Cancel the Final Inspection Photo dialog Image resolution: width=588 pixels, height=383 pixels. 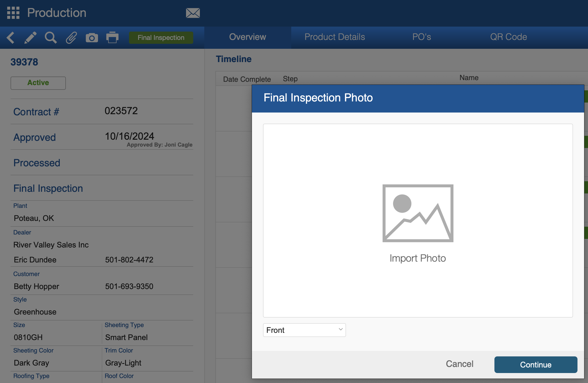pos(459,364)
